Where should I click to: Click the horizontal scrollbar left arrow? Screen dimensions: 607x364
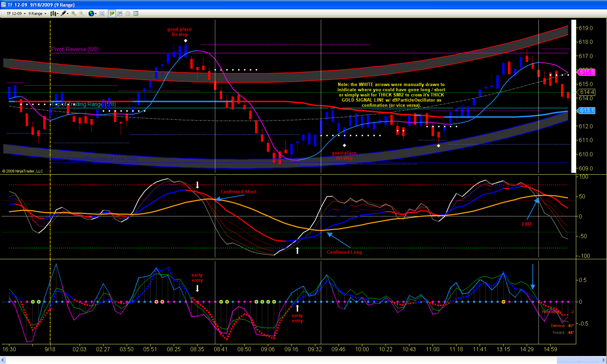(x=3, y=360)
